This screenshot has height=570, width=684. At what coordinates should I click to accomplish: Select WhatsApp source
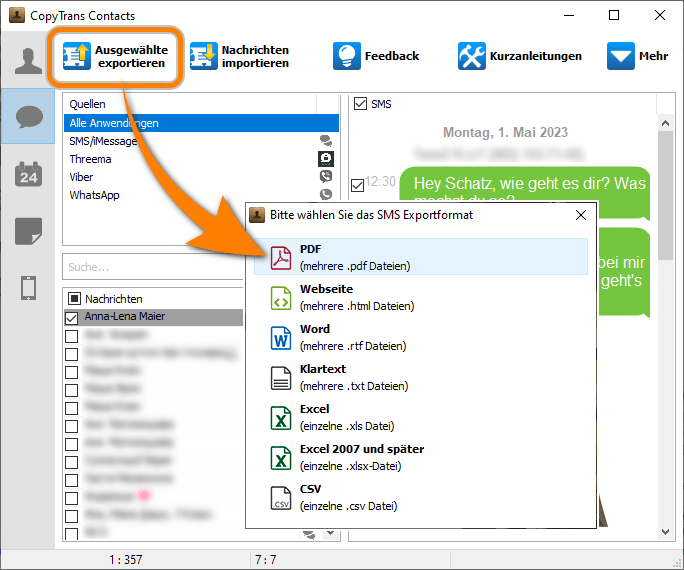tap(201, 195)
